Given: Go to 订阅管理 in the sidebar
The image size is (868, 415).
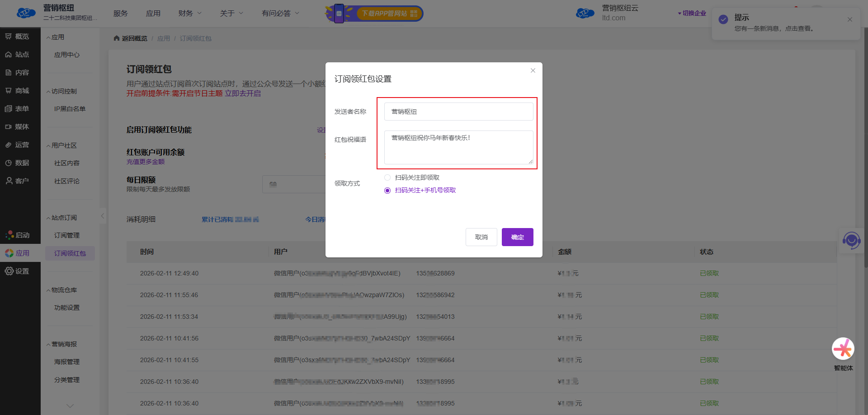Looking at the screenshot, I should (67, 235).
